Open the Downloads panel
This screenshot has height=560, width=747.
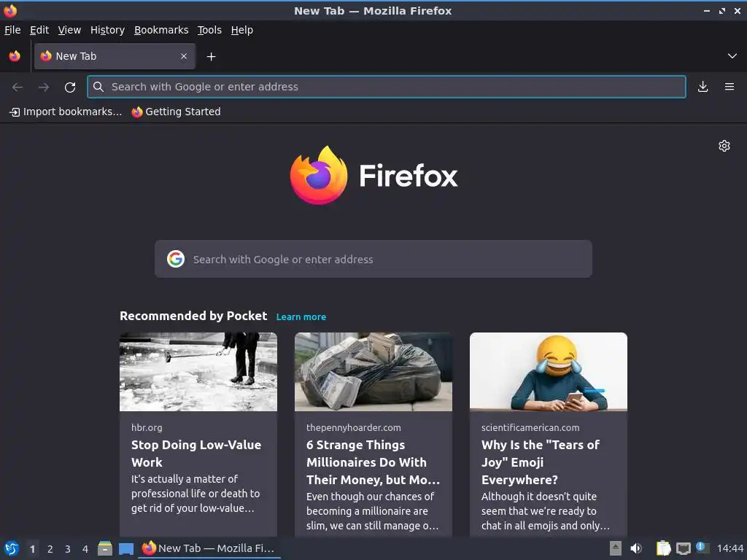click(703, 87)
